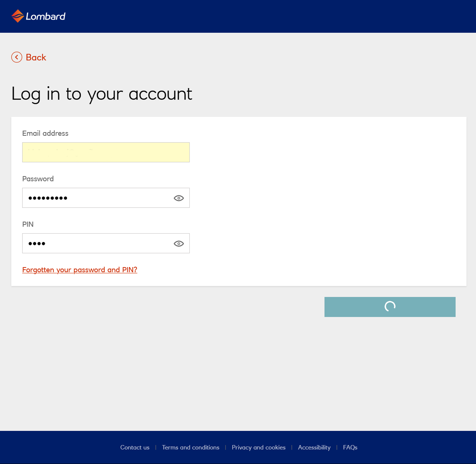
Task: Click the 'Password' field label
Action: coord(38,179)
